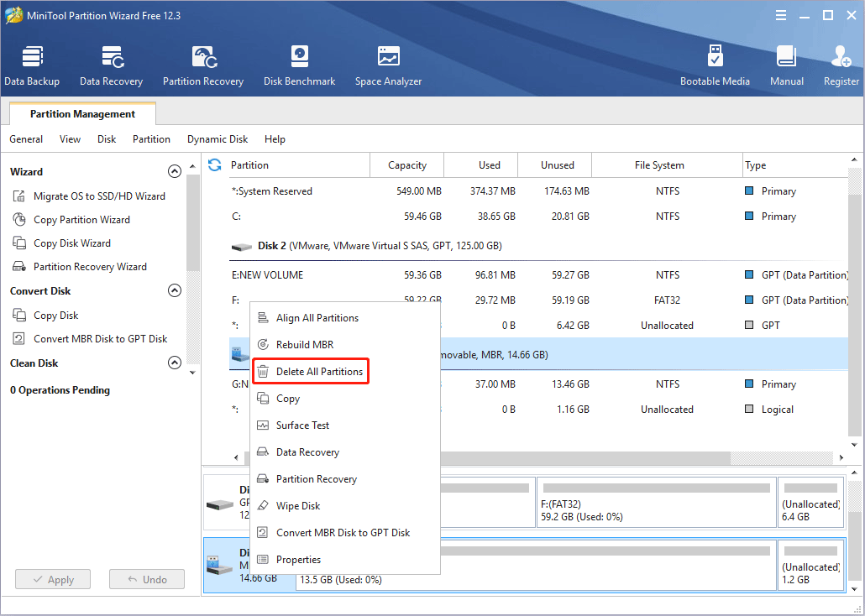Screen dimensions: 865x616
Task: Sort by Used column header
Action: pos(481,164)
